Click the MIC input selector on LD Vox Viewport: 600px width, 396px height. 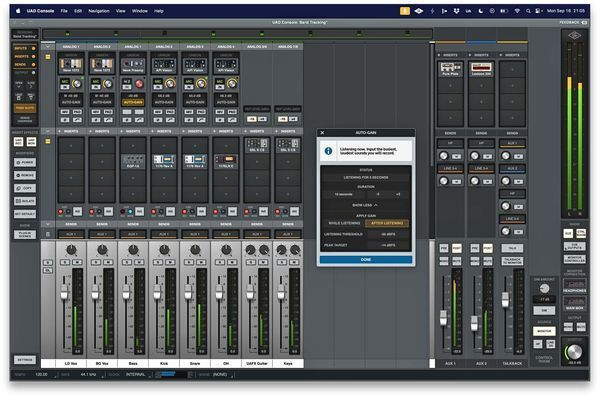[65, 81]
